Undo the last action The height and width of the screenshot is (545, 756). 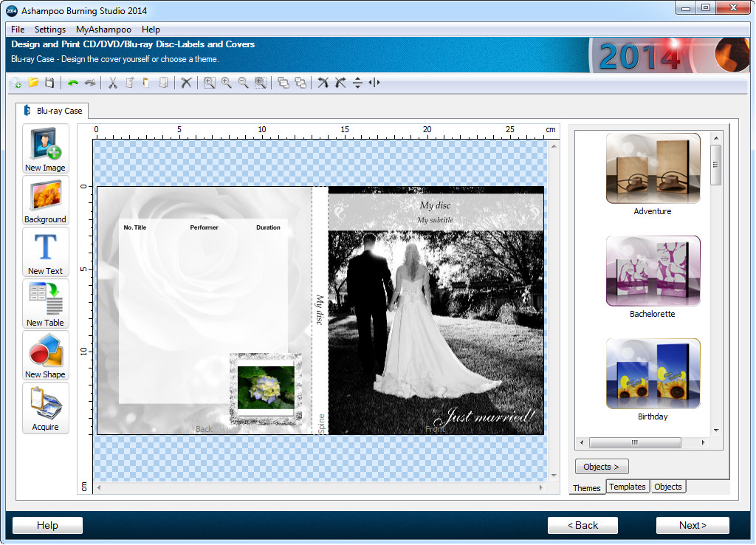[72, 83]
